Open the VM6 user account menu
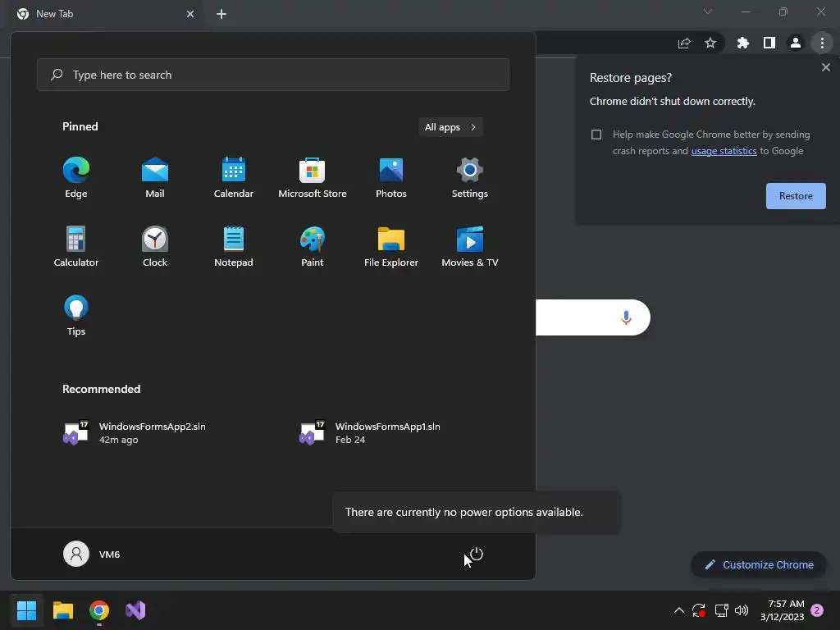The image size is (840, 630). [x=92, y=554]
